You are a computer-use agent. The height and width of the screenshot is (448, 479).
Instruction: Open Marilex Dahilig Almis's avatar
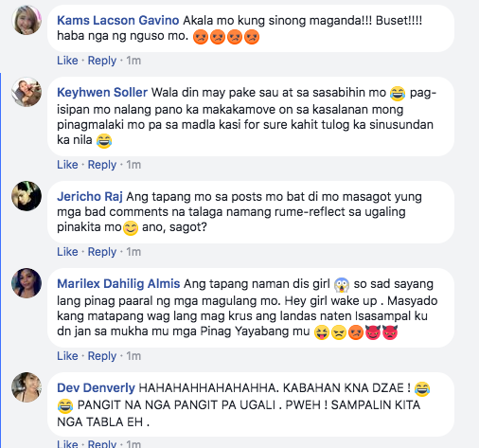[x=27, y=283]
